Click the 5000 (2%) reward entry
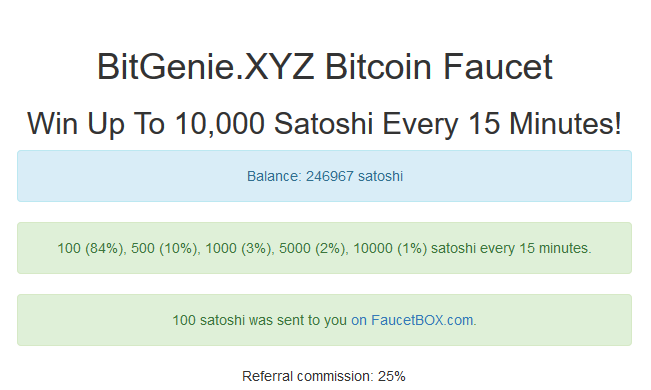This screenshot has width=651, height=390. point(313,248)
